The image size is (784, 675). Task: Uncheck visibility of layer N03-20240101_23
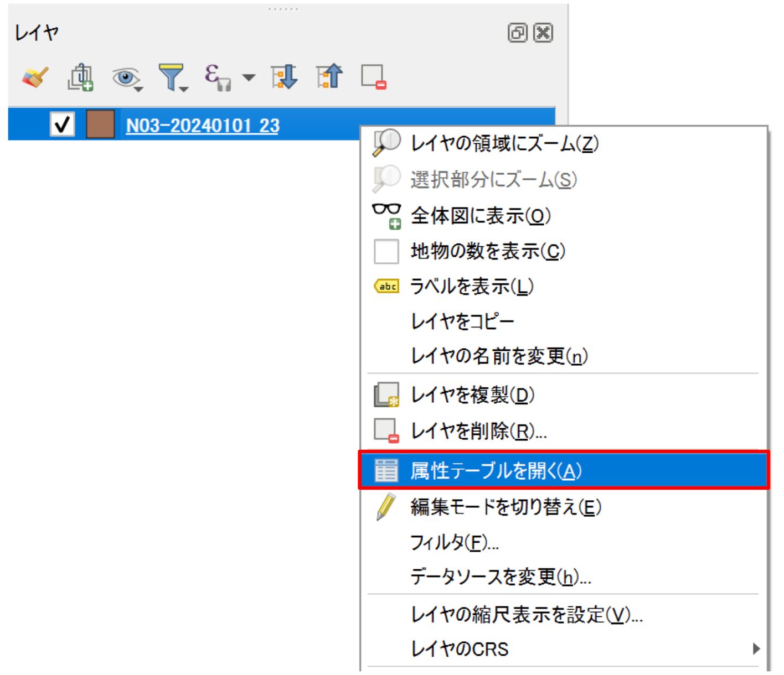[x=61, y=124]
